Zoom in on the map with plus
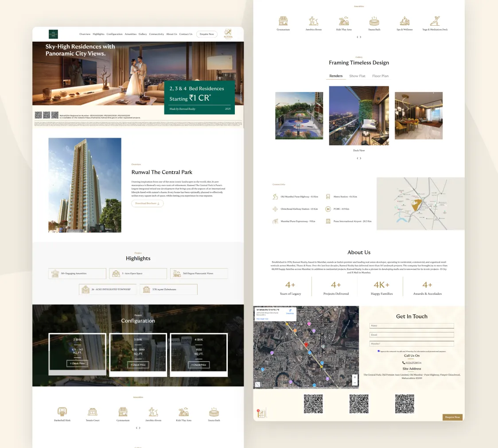 tap(354, 377)
